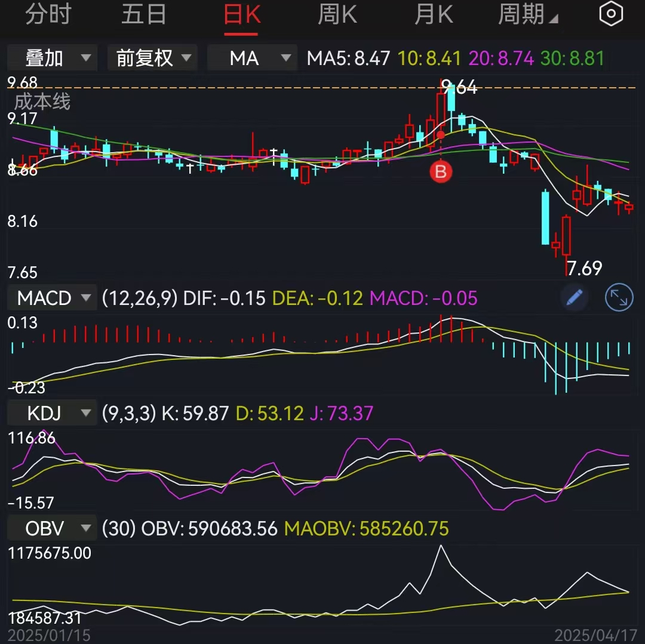Switch to the 月K monthly tab

point(434,14)
